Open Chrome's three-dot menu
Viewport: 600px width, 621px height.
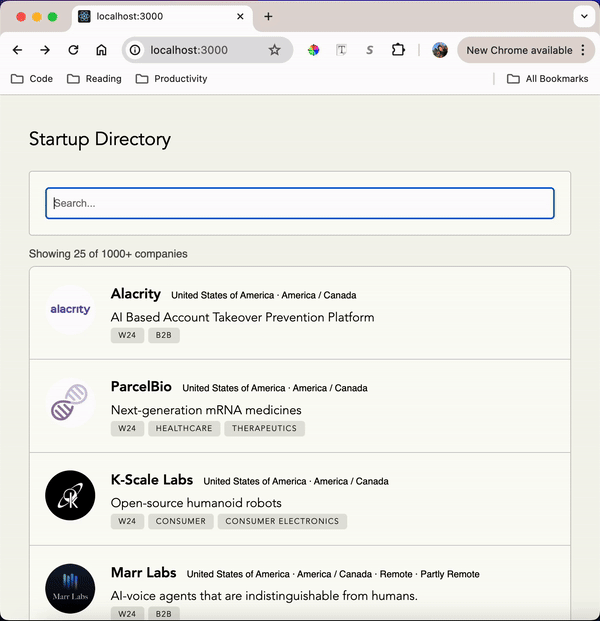click(583, 50)
